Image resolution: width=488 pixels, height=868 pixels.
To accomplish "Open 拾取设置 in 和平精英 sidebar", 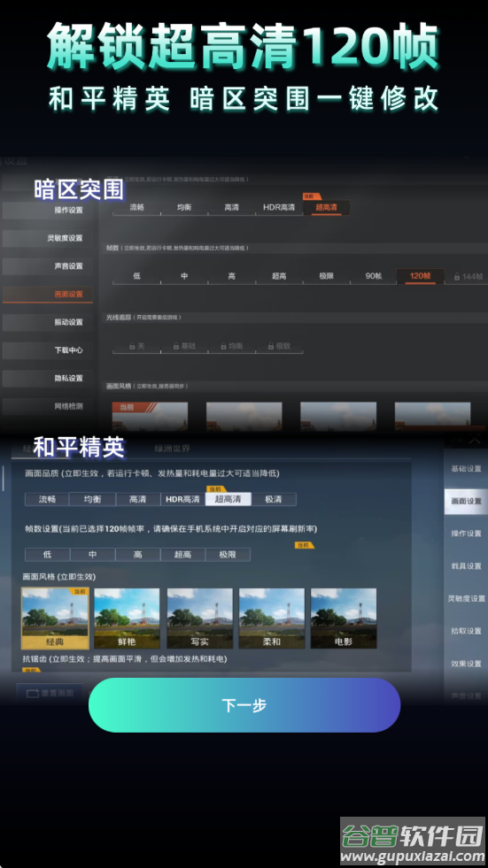I will (x=466, y=631).
